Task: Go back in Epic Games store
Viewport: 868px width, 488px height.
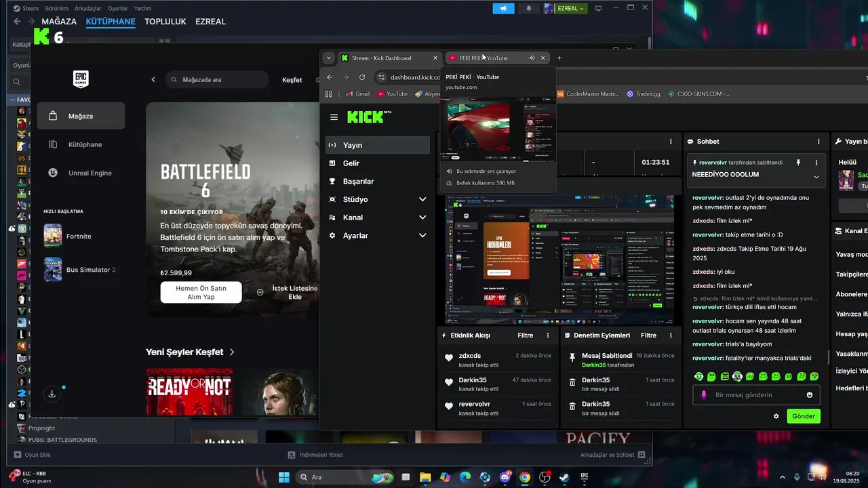Action: click(x=153, y=79)
